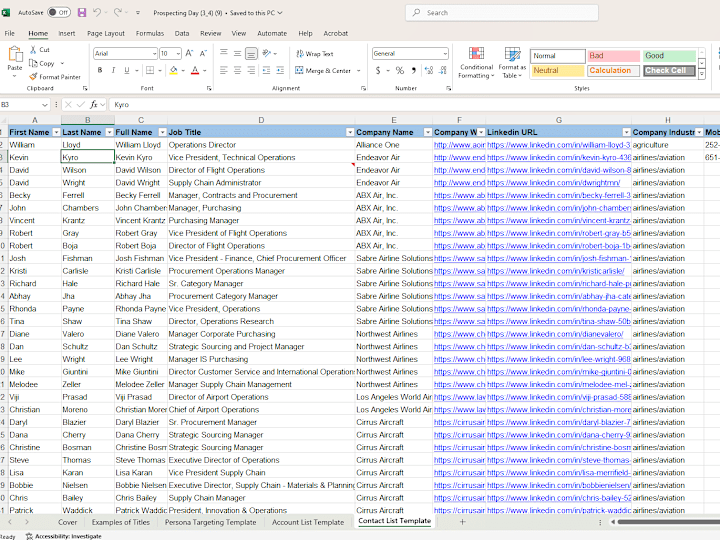
Task: Switch to the Data tab
Action: click(x=182, y=34)
